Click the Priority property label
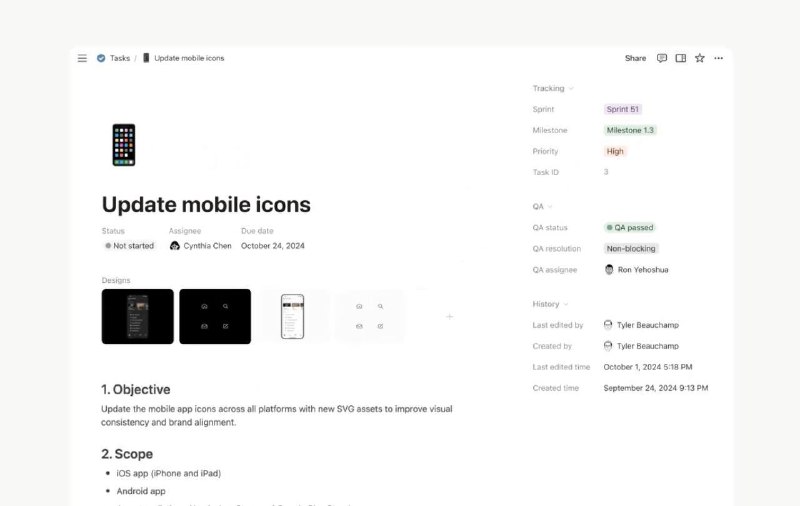This screenshot has width=800, height=506. [545, 151]
